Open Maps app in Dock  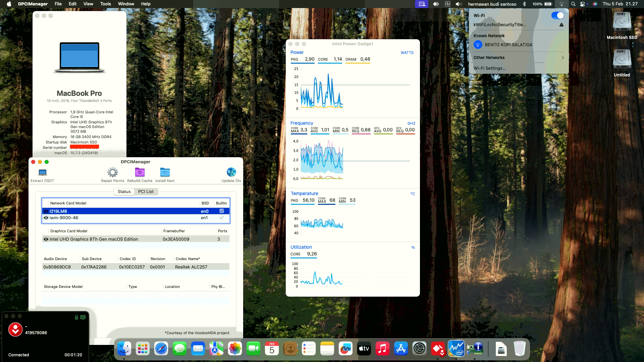[x=216, y=349]
